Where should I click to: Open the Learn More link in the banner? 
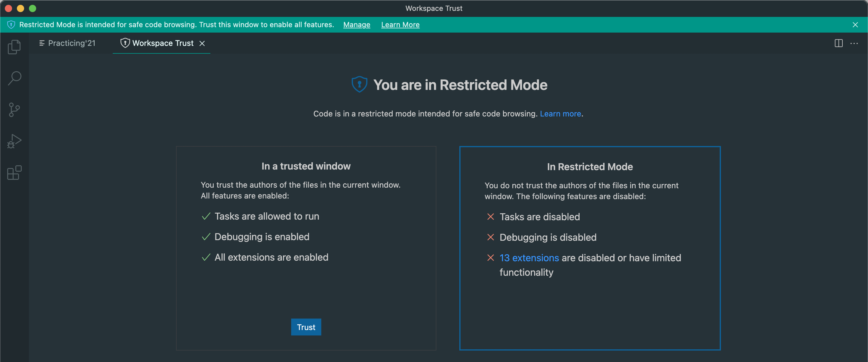(x=400, y=24)
